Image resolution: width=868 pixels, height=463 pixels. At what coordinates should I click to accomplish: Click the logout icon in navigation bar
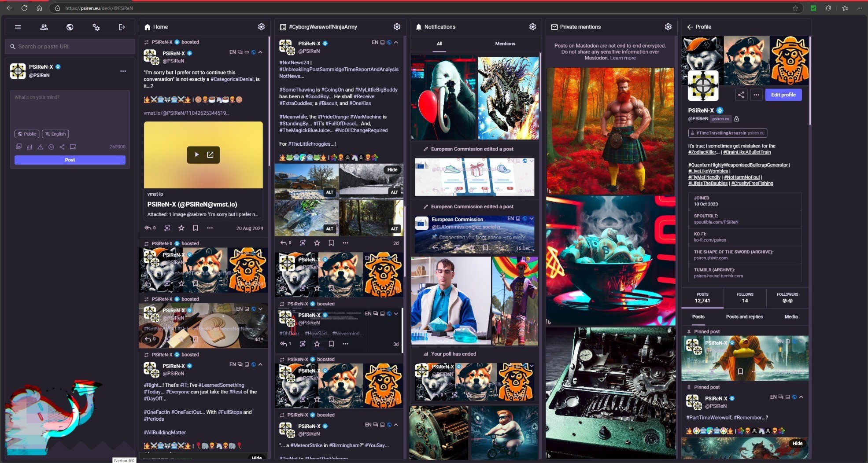122,27
